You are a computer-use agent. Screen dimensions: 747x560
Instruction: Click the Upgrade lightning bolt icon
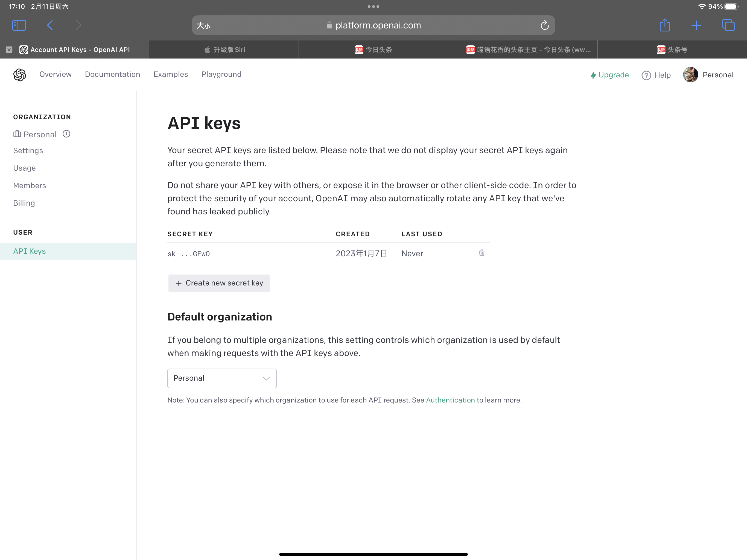pos(593,75)
